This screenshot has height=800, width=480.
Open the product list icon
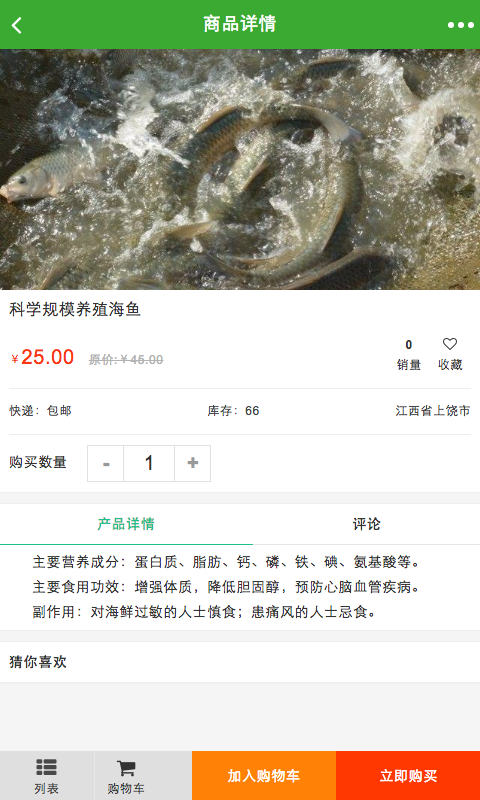tap(46, 767)
